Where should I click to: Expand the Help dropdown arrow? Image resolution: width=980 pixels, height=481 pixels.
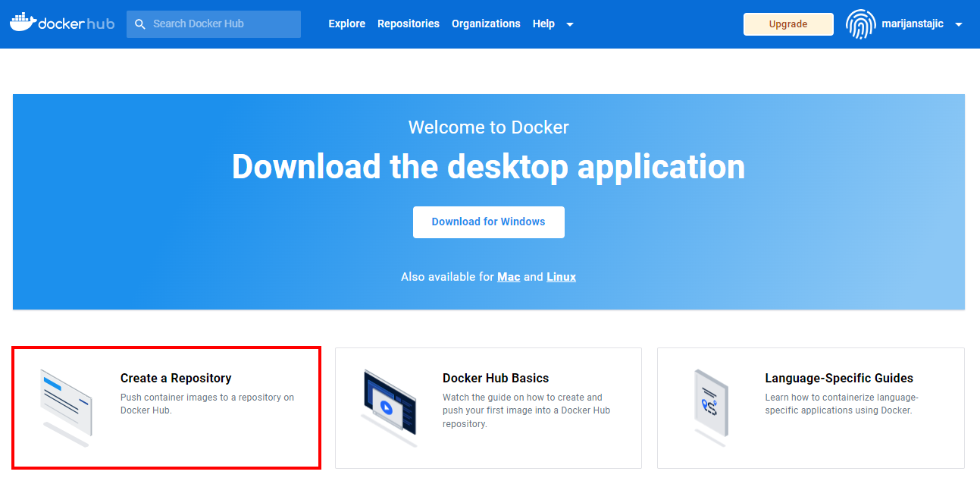pos(570,24)
